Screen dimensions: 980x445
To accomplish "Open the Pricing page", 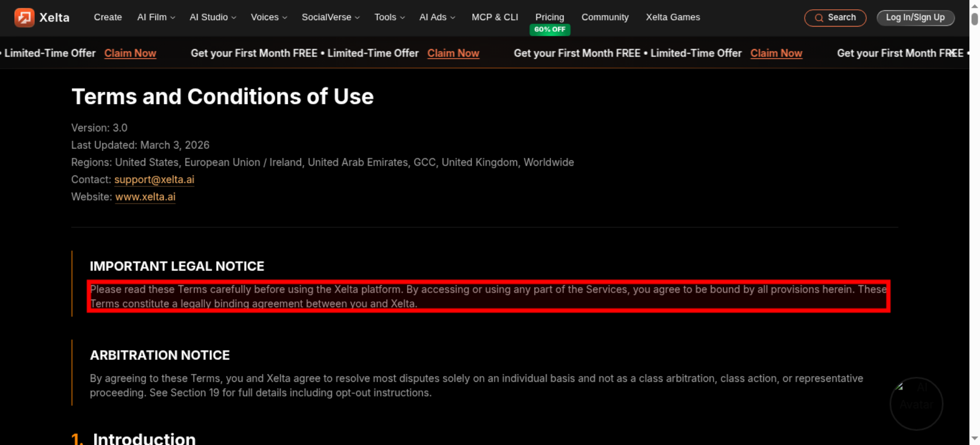I will [550, 17].
